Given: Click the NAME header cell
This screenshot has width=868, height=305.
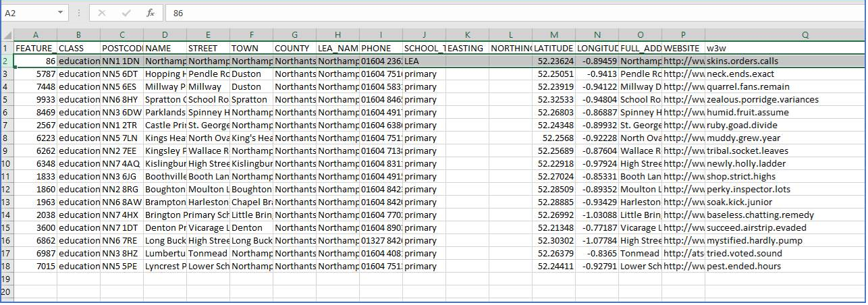Looking at the screenshot, I should click(x=165, y=48).
